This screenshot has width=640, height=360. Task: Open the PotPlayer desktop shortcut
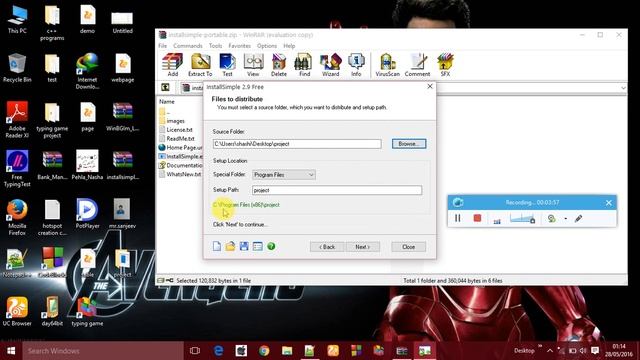pyautogui.click(x=87, y=213)
